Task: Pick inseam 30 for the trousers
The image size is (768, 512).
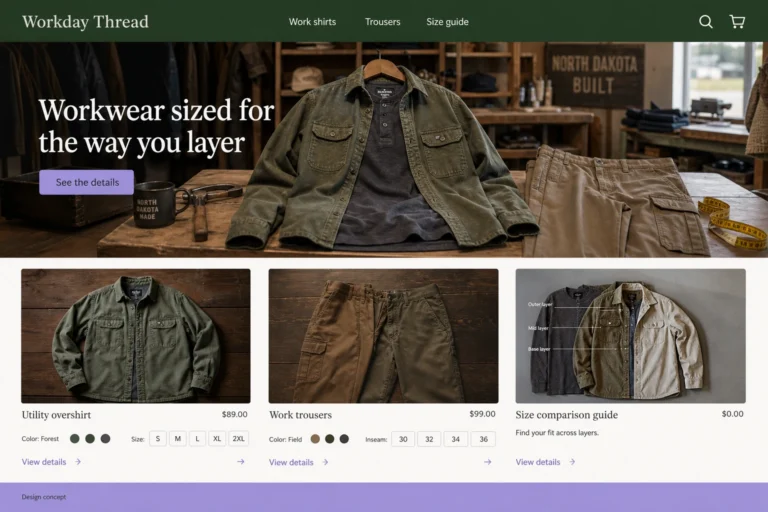Action: click(403, 439)
